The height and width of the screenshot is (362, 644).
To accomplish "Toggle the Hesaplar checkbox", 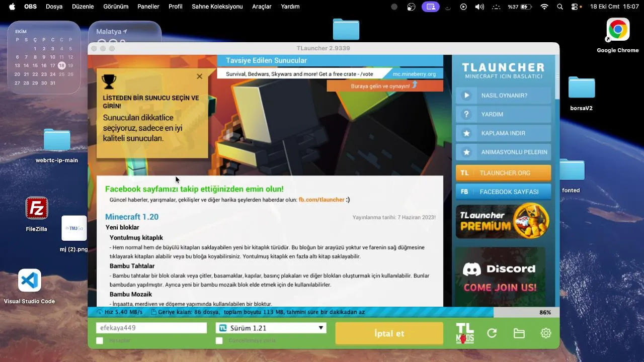I will point(100,341).
